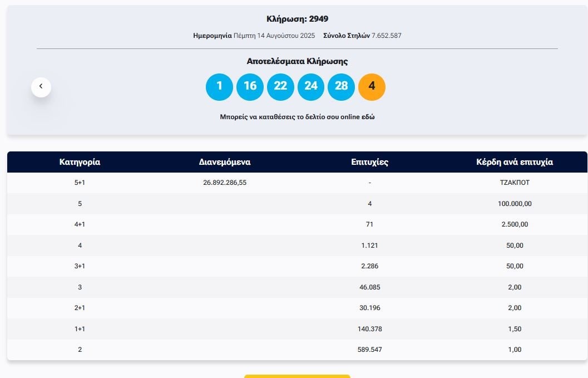588x378 pixels.
Task: Click the Επιτυχίες column header
Action: 369,162
